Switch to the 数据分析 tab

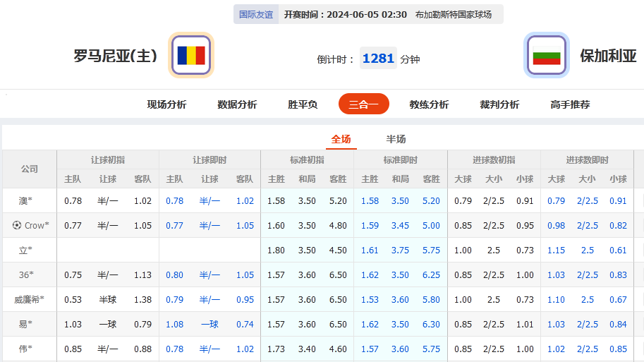[237, 104]
